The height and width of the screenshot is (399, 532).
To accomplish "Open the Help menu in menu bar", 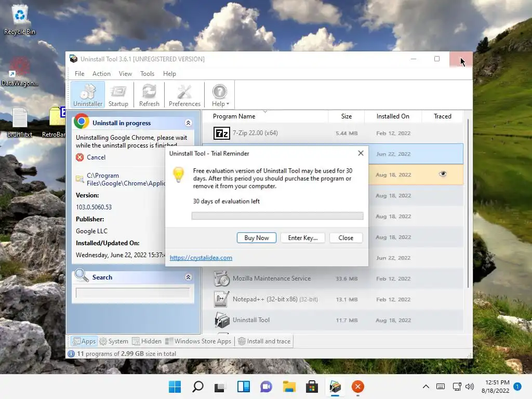I will pos(169,74).
